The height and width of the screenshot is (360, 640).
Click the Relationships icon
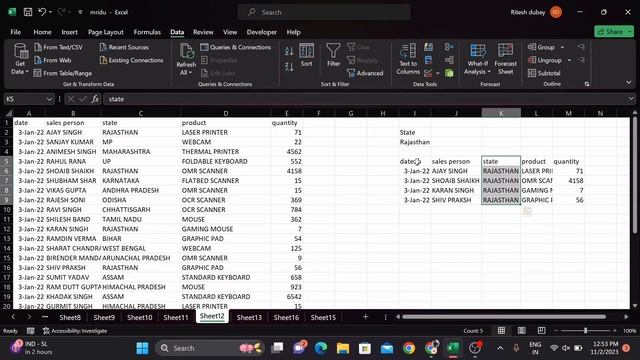[x=449, y=60]
